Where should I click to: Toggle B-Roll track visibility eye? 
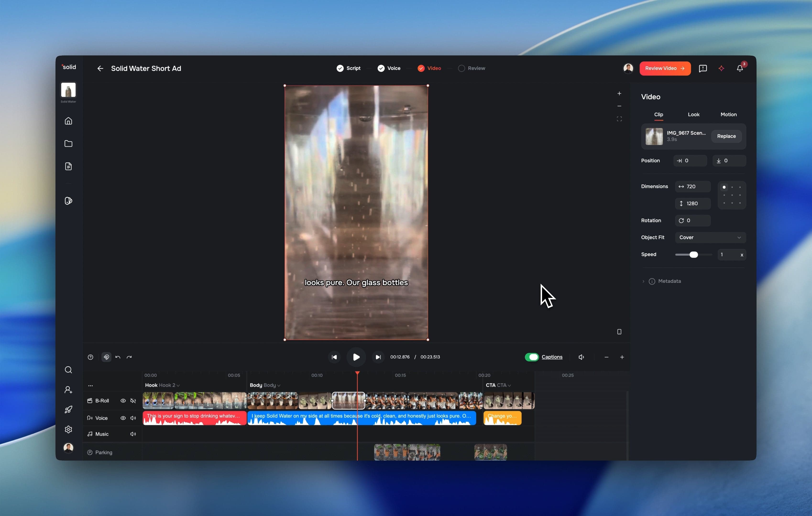point(123,401)
